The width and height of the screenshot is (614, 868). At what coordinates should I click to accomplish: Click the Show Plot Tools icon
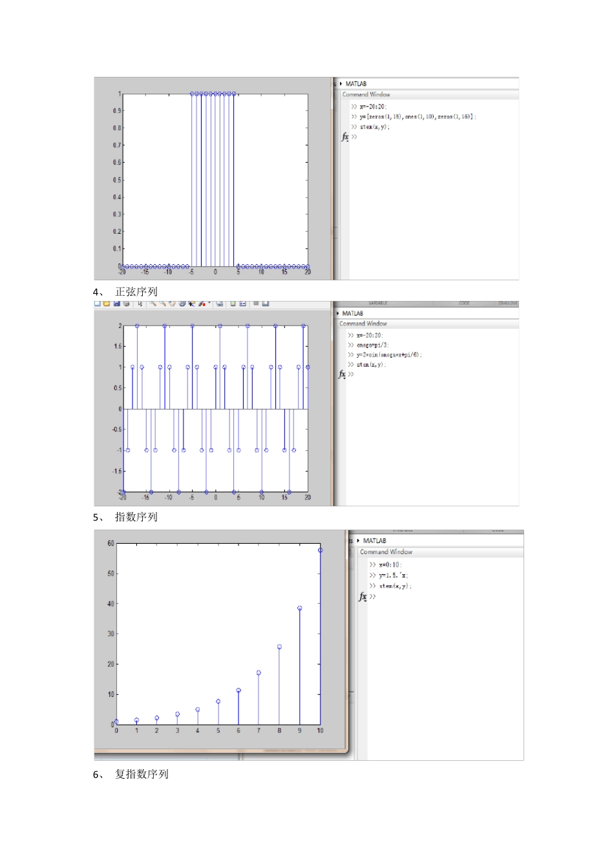[266, 303]
